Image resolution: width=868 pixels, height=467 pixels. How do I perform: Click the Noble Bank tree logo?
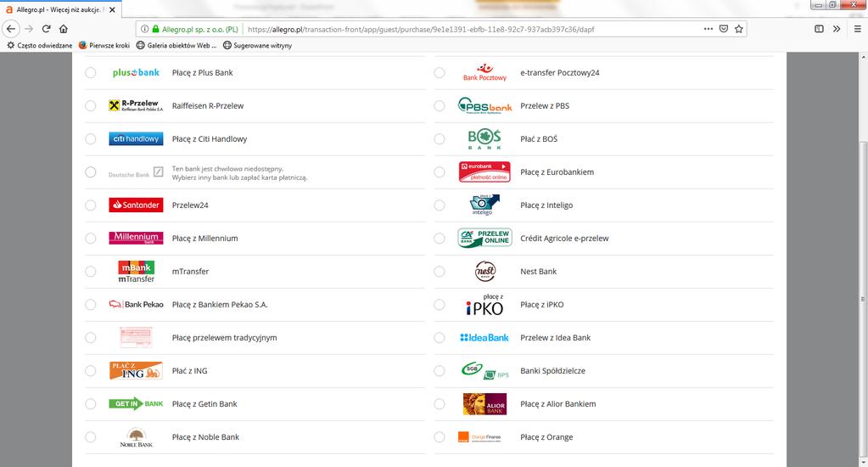136,437
